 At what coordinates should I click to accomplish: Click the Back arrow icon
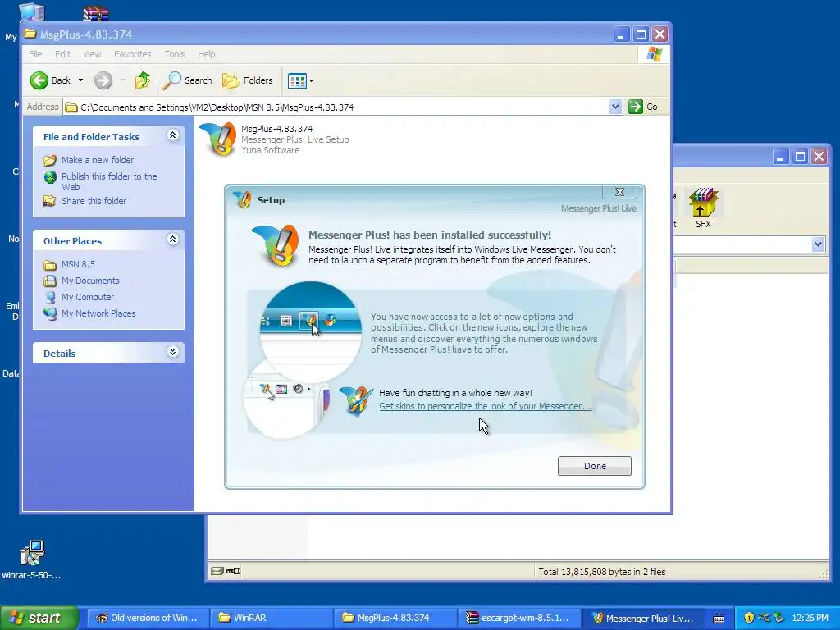pyautogui.click(x=39, y=80)
